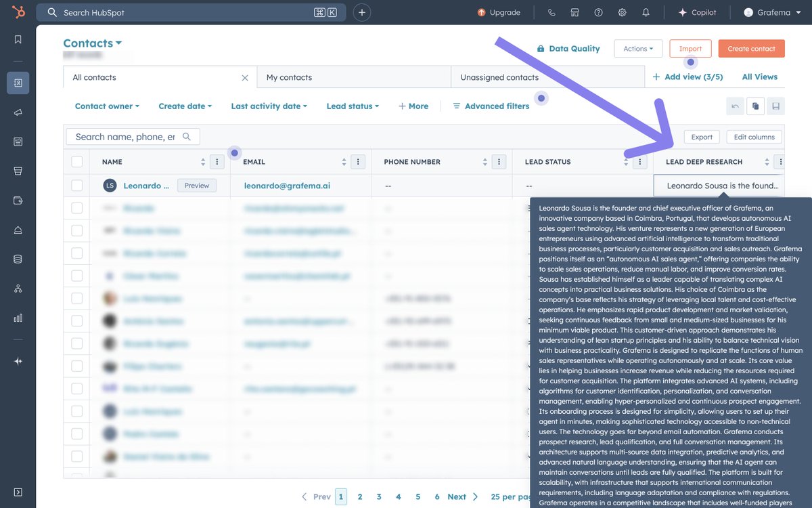Open the calling phone icon
812x508 pixels.
click(551, 12)
